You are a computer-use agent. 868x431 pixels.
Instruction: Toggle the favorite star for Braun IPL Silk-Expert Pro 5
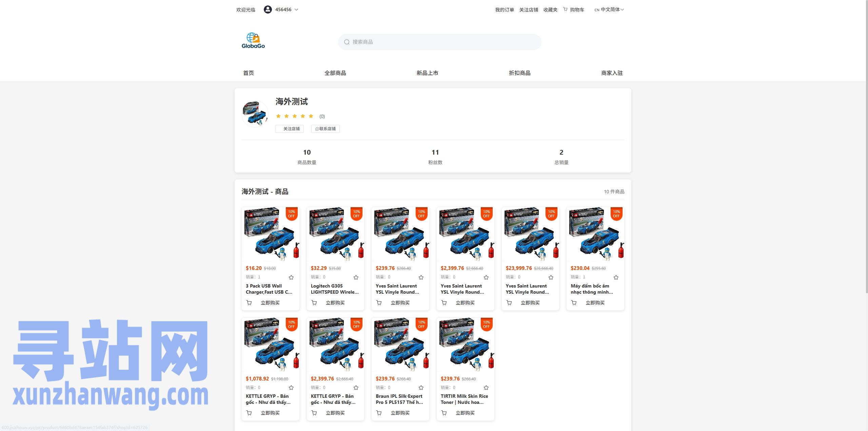pos(421,388)
